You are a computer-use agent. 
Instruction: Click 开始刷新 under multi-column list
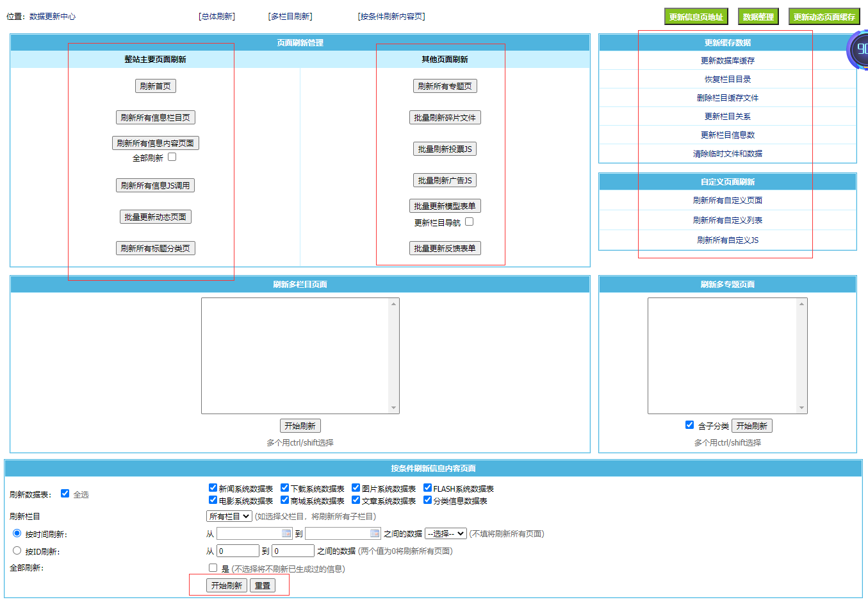click(300, 426)
